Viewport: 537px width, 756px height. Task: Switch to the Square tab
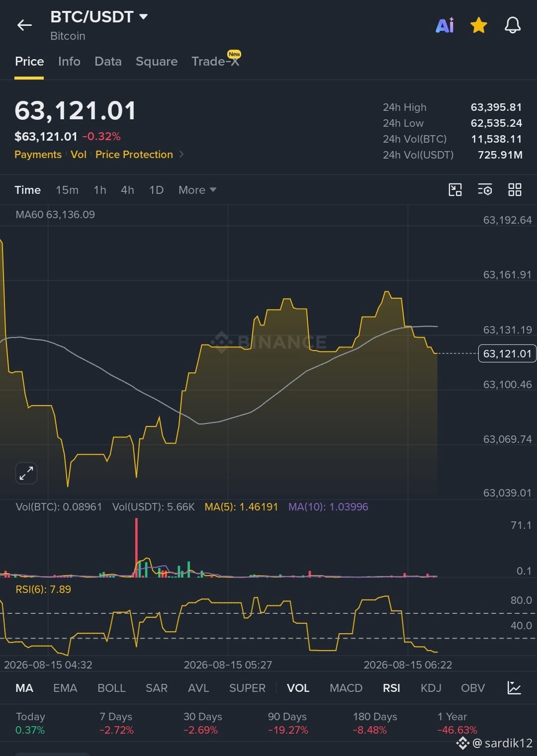157,61
